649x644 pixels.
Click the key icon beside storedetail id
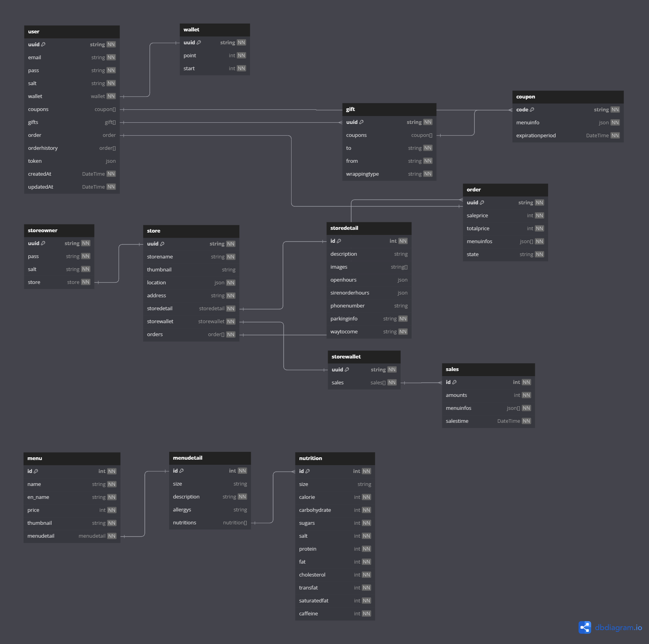pyautogui.click(x=339, y=241)
